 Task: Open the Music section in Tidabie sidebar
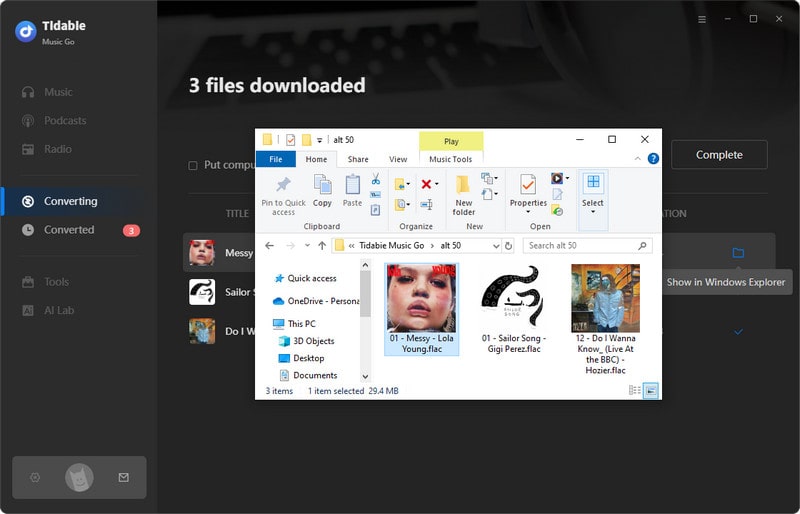tap(47, 92)
